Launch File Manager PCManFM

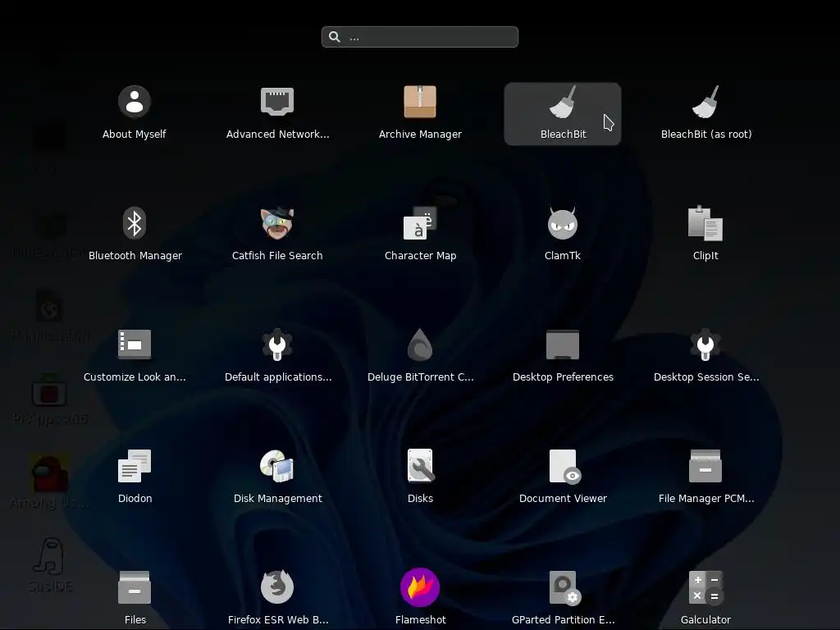click(705, 477)
